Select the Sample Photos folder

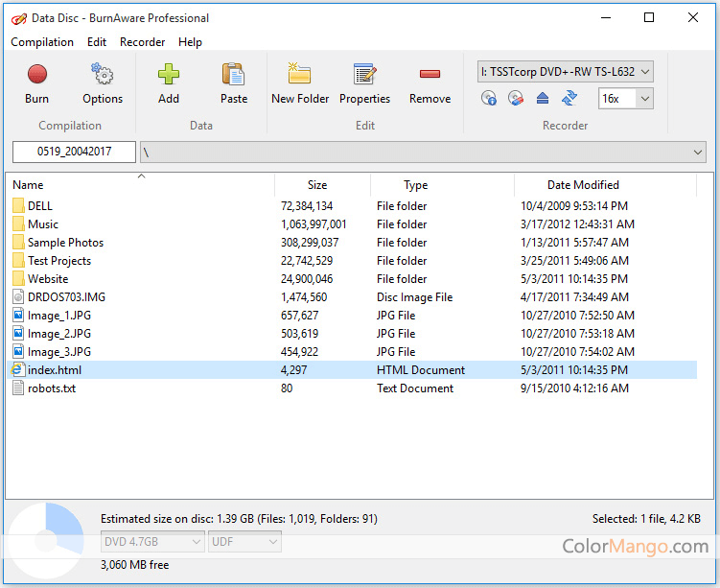(65, 243)
